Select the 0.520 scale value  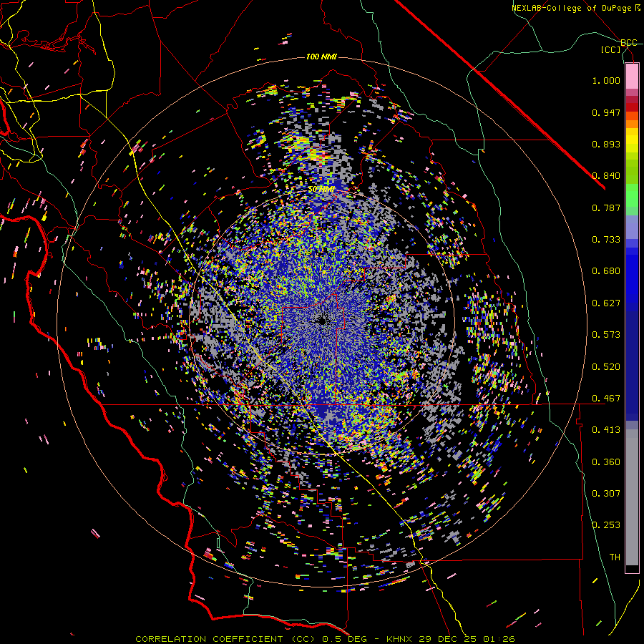click(606, 367)
